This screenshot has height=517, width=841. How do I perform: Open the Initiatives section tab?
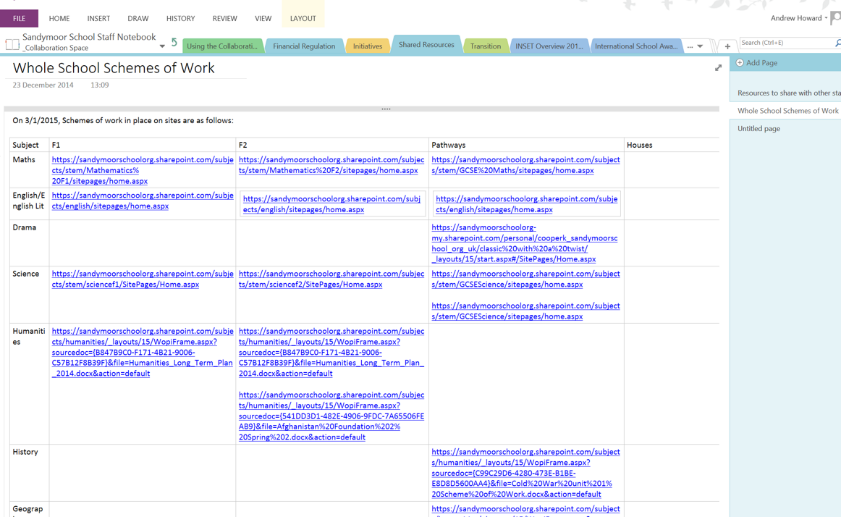click(x=367, y=46)
